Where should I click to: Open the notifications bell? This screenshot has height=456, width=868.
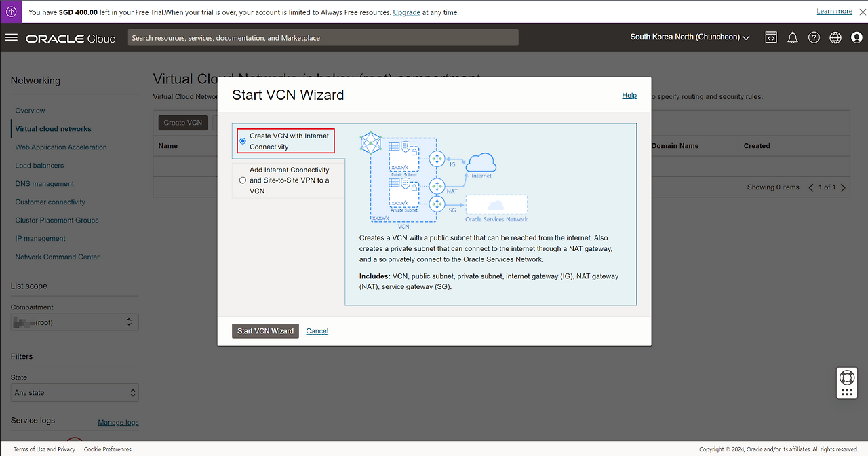tap(792, 38)
